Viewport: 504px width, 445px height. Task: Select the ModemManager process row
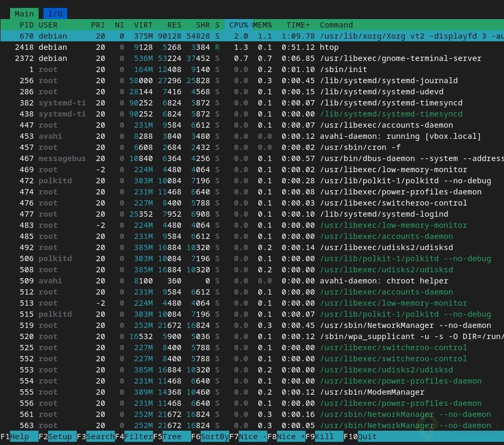252,392
